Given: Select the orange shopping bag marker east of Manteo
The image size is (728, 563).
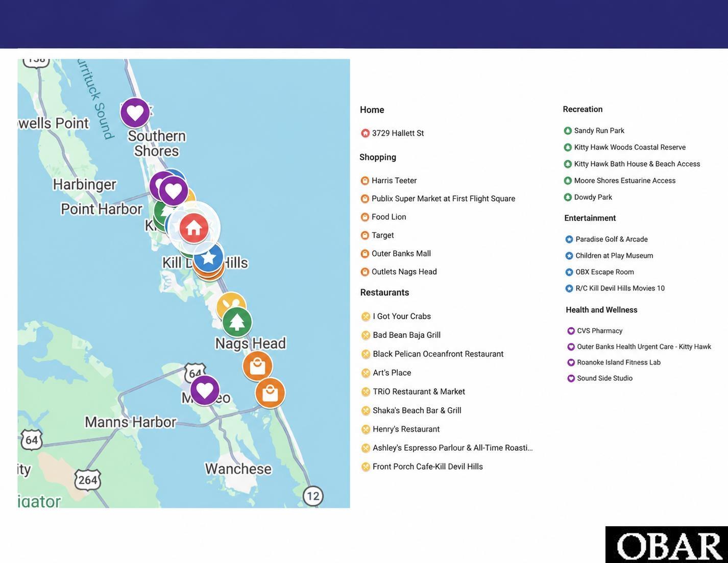Looking at the screenshot, I should (270, 393).
